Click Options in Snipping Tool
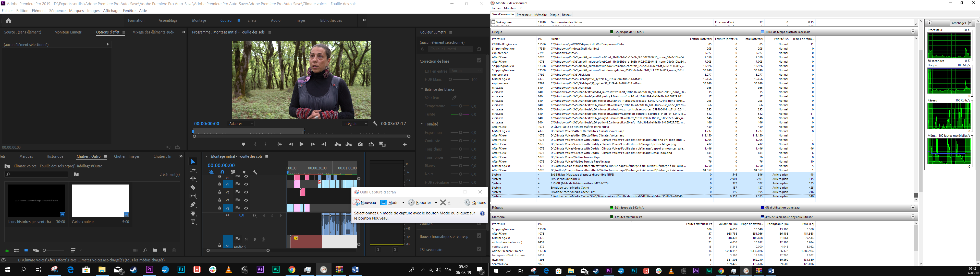 click(475, 203)
